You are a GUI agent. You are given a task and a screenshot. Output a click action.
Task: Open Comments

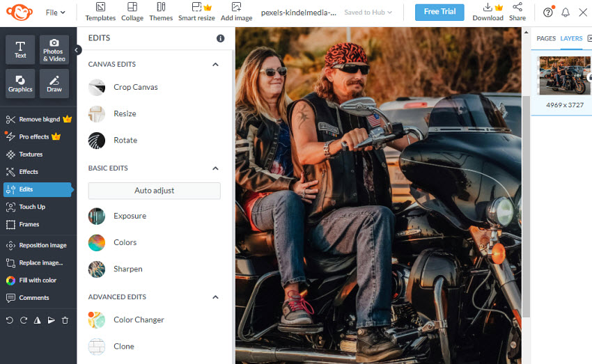(x=28, y=298)
